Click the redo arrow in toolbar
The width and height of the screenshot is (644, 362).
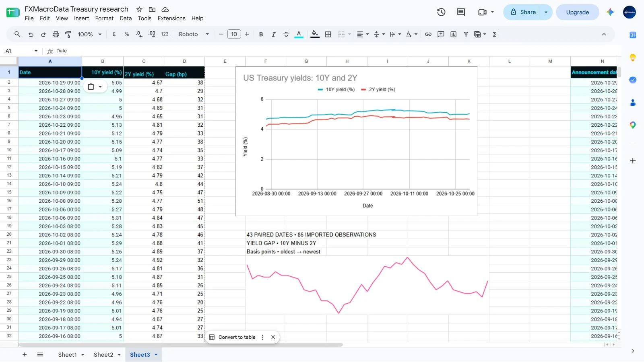[43, 34]
